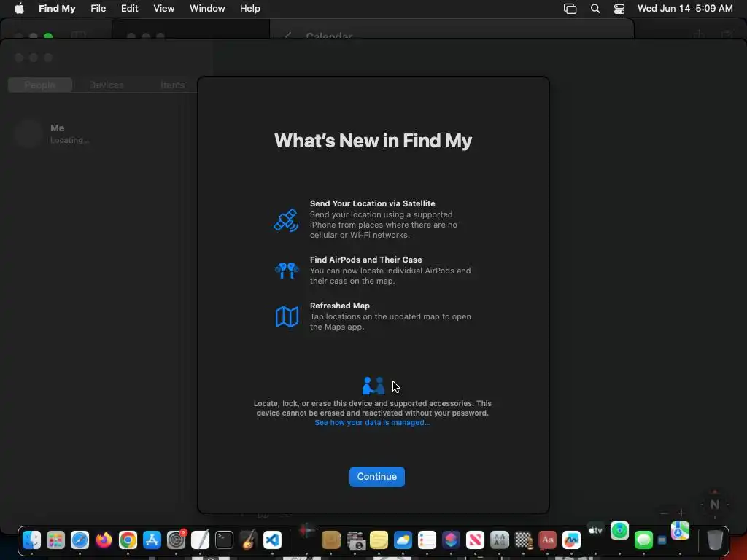This screenshot has width=747, height=560.
Task: Open Spotlight search in menu bar
Action: [x=595, y=9]
